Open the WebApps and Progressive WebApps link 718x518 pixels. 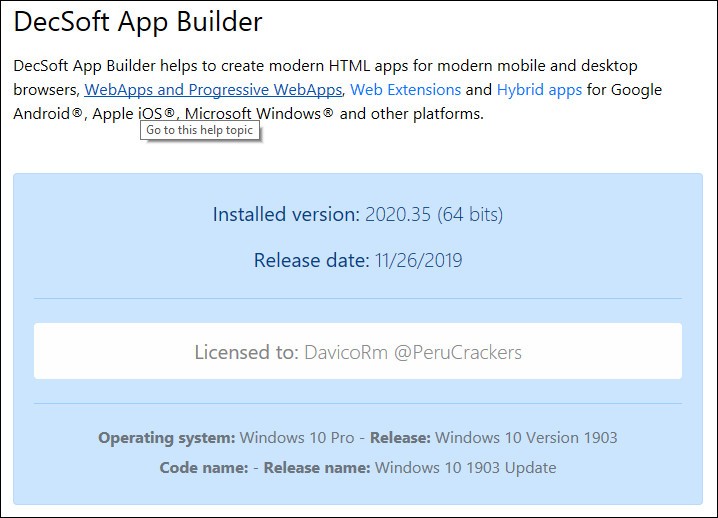(213, 90)
